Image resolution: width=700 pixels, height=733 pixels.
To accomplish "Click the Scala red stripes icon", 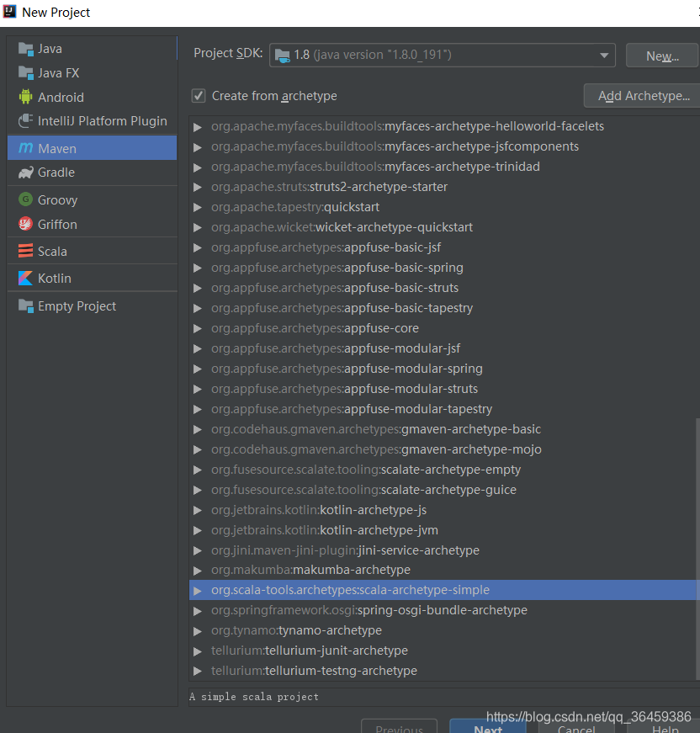I will tap(26, 251).
